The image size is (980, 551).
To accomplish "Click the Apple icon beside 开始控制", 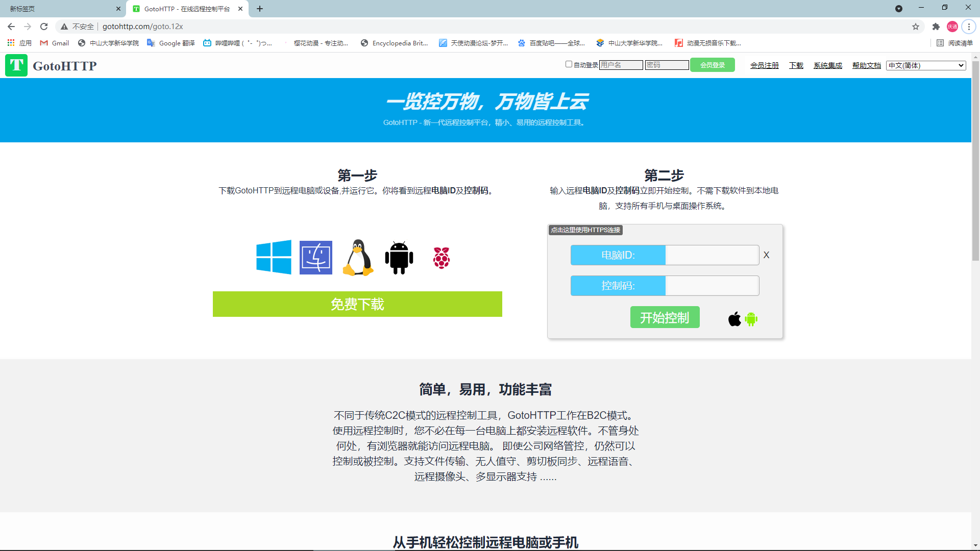I will (x=734, y=319).
